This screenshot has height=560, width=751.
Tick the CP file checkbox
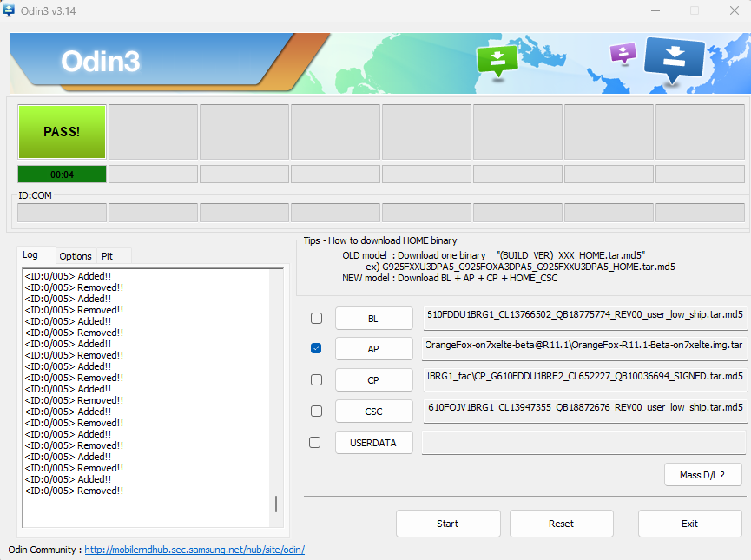[316, 380]
